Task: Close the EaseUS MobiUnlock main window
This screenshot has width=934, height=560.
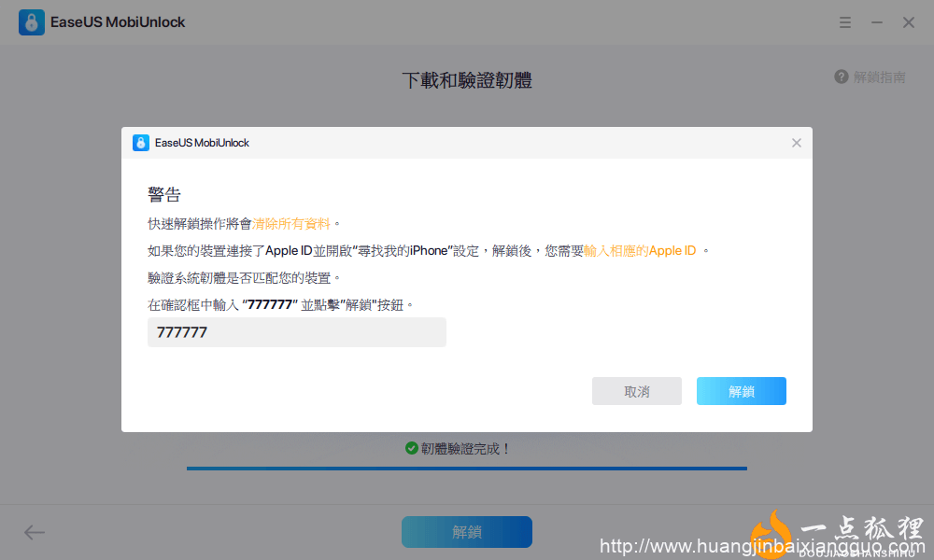Action: pos(909,22)
